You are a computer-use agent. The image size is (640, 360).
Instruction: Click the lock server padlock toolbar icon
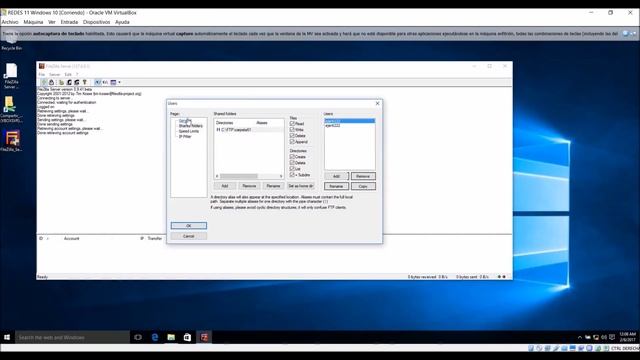click(x=51, y=82)
